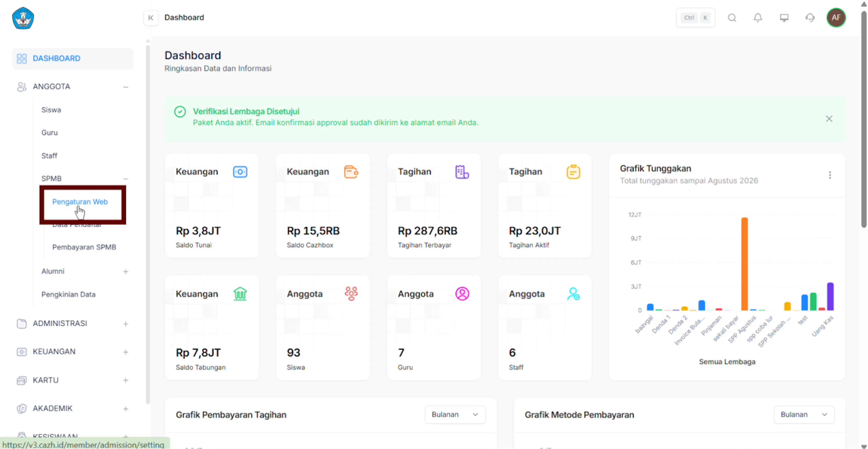This screenshot has height=449, width=868.
Task: Expand the KEUANGAN sidebar section
Action: tap(126, 352)
